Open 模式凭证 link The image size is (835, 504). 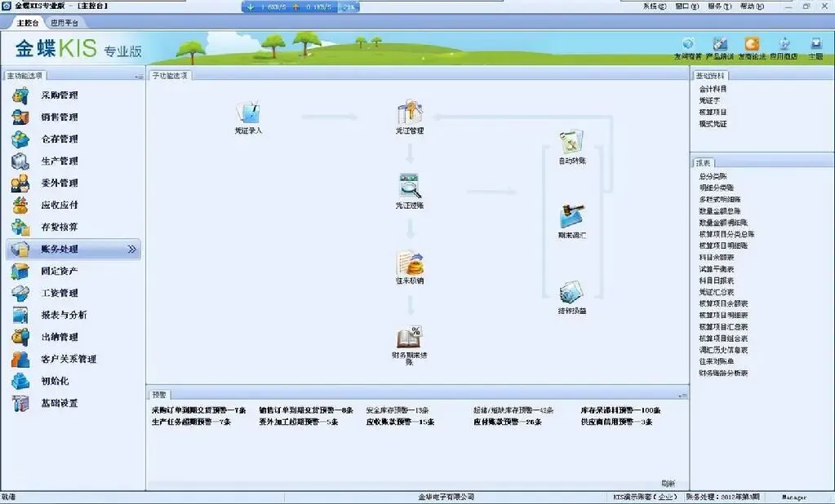coord(713,124)
